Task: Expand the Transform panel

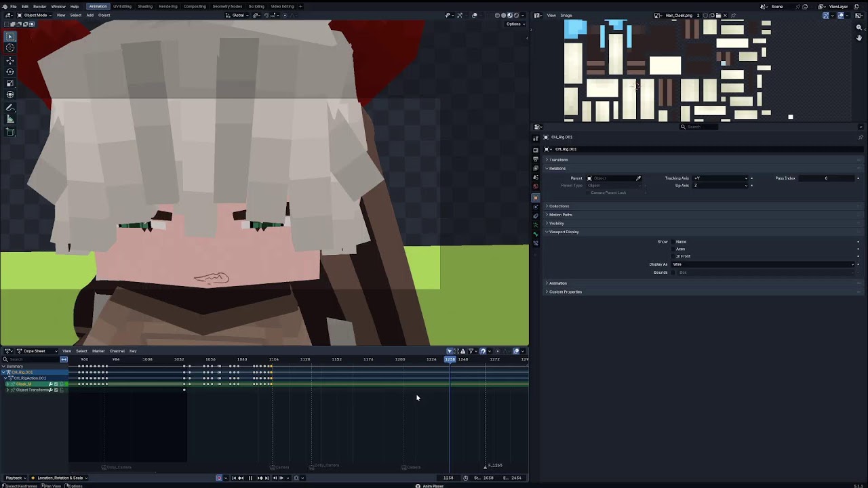Action: tap(558, 160)
